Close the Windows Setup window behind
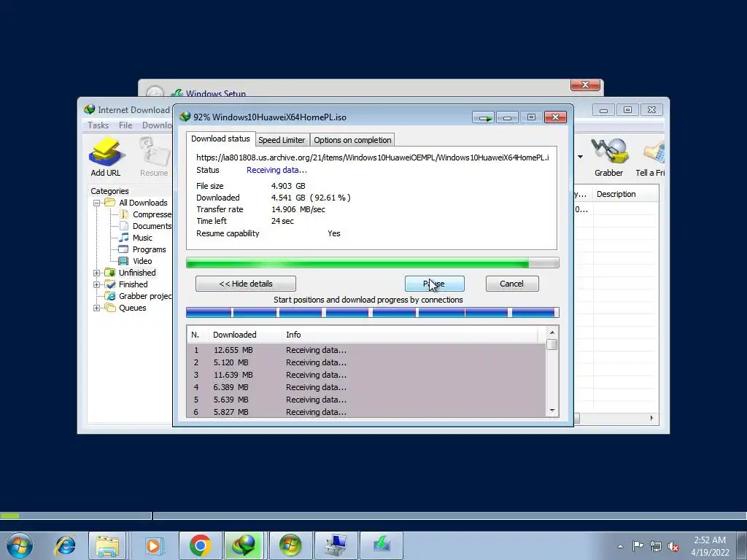Viewport: 747px width, 560px height. click(x=585, y=85)
